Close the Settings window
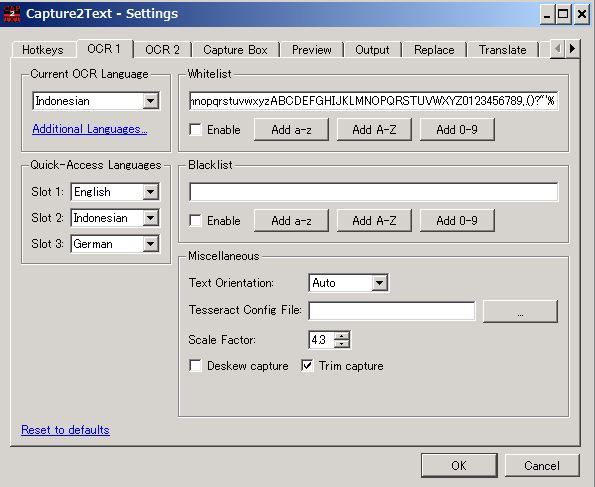Viewport: 595px width, 487px height. (582, 15)
